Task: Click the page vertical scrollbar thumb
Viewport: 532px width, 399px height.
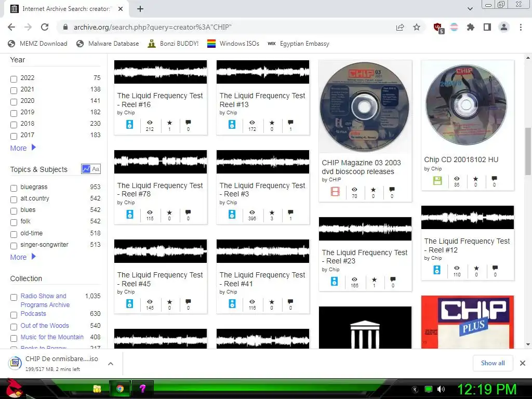Action: 528,151
